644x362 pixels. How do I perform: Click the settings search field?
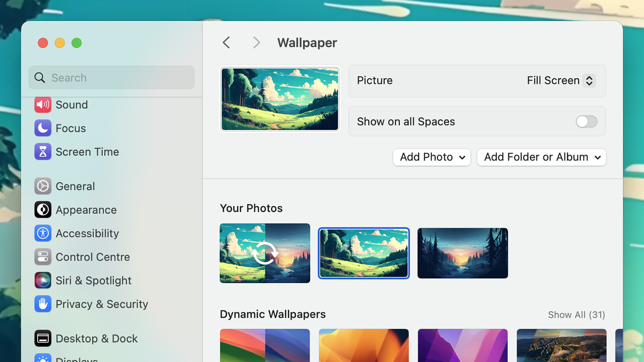point(111,78)
